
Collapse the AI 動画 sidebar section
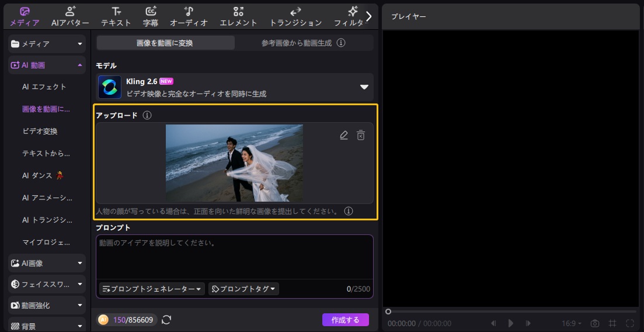pos(47,65)
